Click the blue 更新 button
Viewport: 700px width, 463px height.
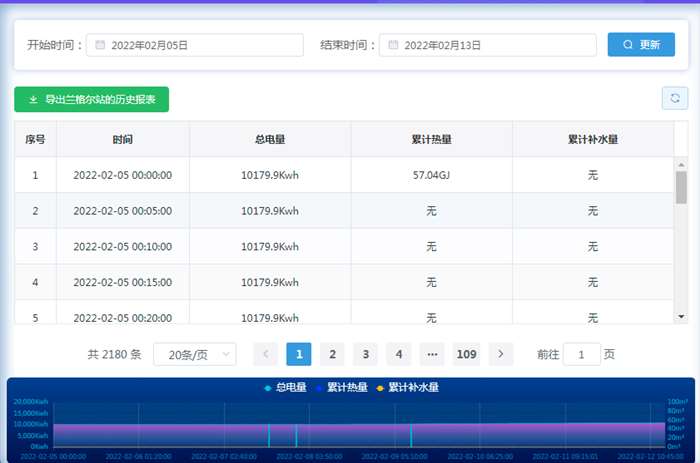point(641,45)
